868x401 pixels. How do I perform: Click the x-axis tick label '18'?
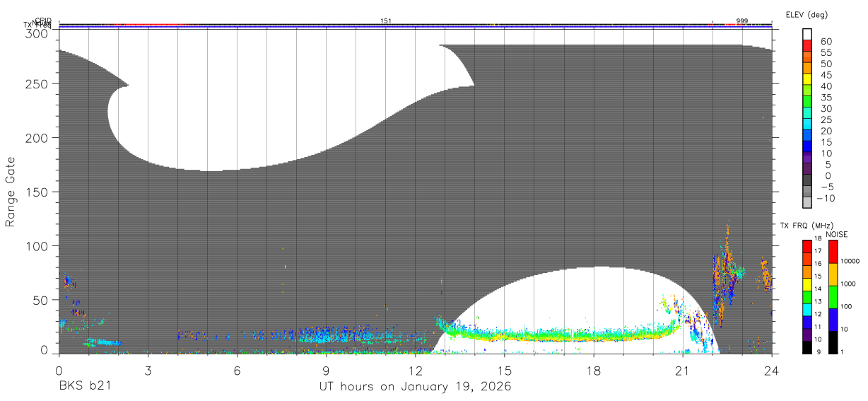(x=593, y=370)
